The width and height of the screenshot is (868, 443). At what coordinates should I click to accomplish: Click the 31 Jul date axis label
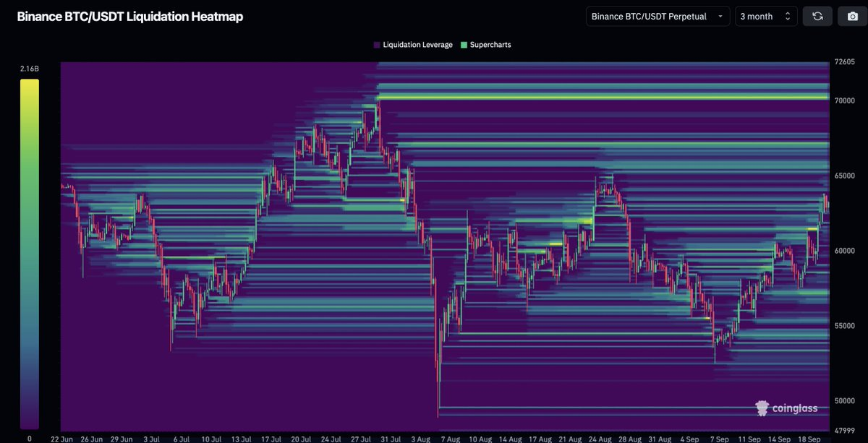pos(391,439)
